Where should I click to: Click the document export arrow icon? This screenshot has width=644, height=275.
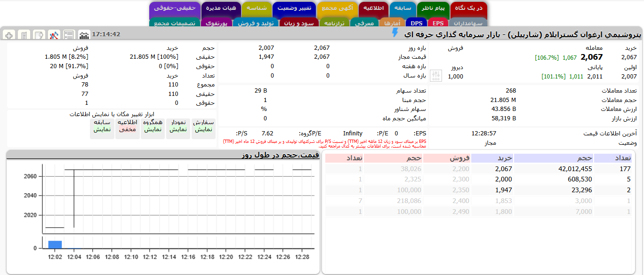click(x=39, y=35)
